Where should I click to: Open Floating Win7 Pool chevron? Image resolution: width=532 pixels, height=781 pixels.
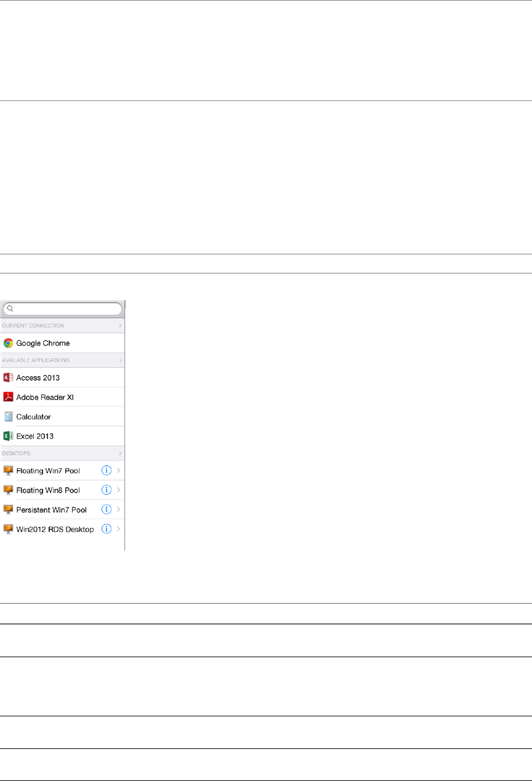(118, 471)
